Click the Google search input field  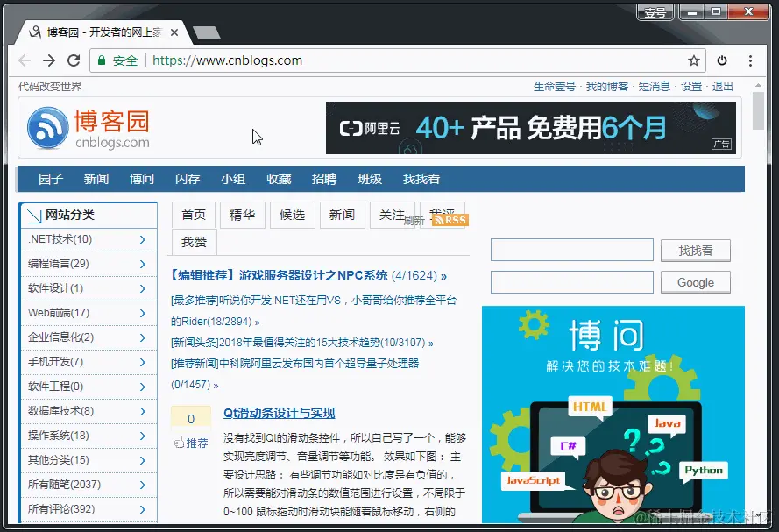pos(572,282)
